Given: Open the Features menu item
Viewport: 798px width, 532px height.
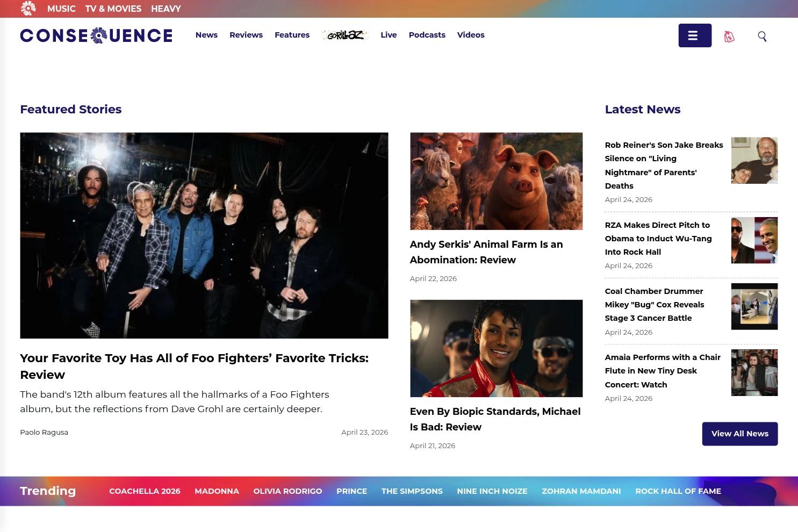Looking at the screenshot, I should [x=292, y=35].
